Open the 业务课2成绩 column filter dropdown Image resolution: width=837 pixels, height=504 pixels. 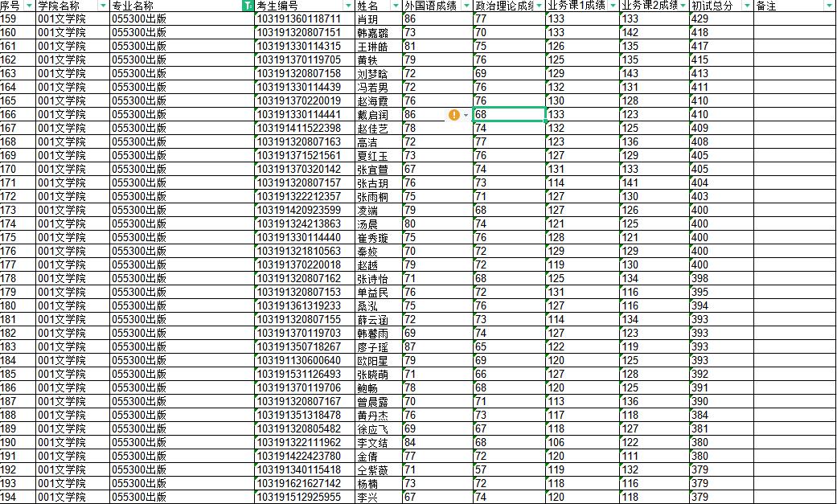(x=683, y=6)
